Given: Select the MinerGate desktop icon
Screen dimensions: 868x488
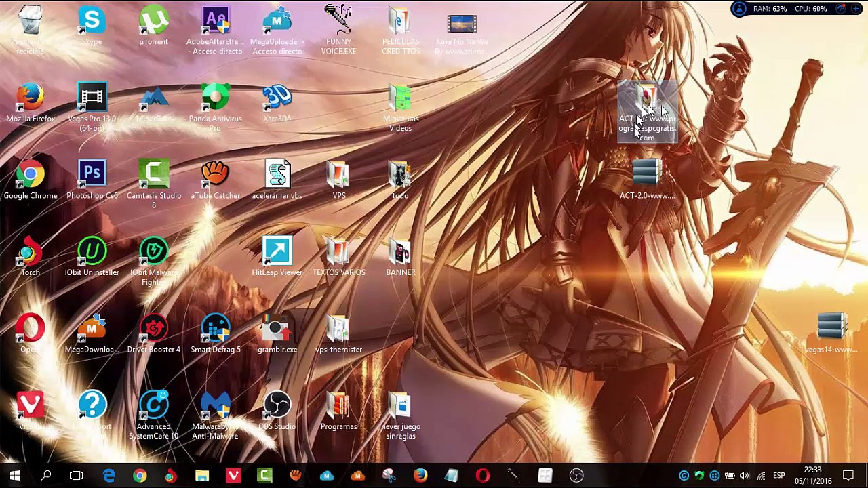Looking at the screenshot, I should pyautogui.click(x=153, y=104).
